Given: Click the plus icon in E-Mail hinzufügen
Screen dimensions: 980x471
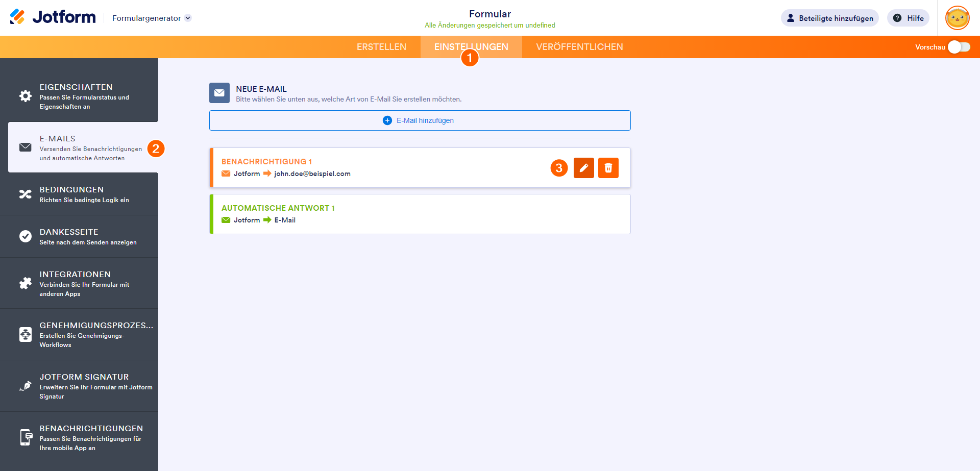Looking at the screenshot, I should tap(387, 120).
